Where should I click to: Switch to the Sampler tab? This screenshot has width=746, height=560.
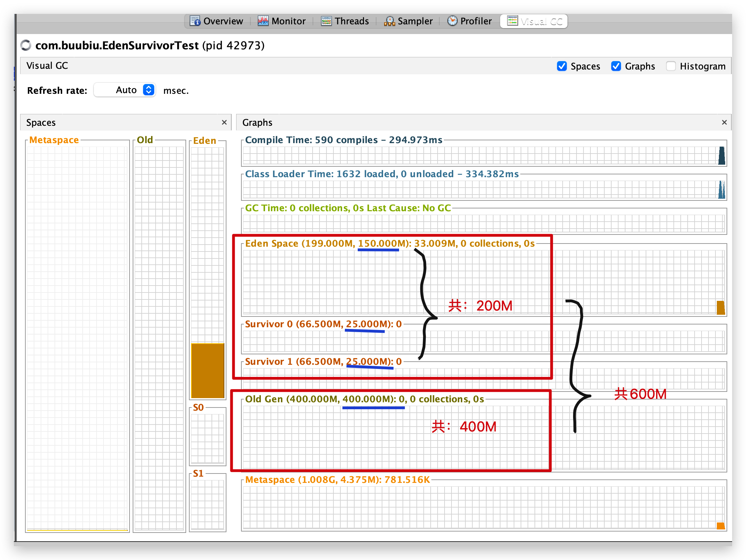[415, 21]
